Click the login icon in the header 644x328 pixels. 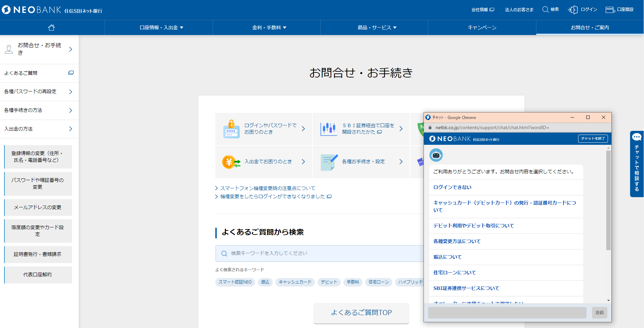click(x=573, y=10)
